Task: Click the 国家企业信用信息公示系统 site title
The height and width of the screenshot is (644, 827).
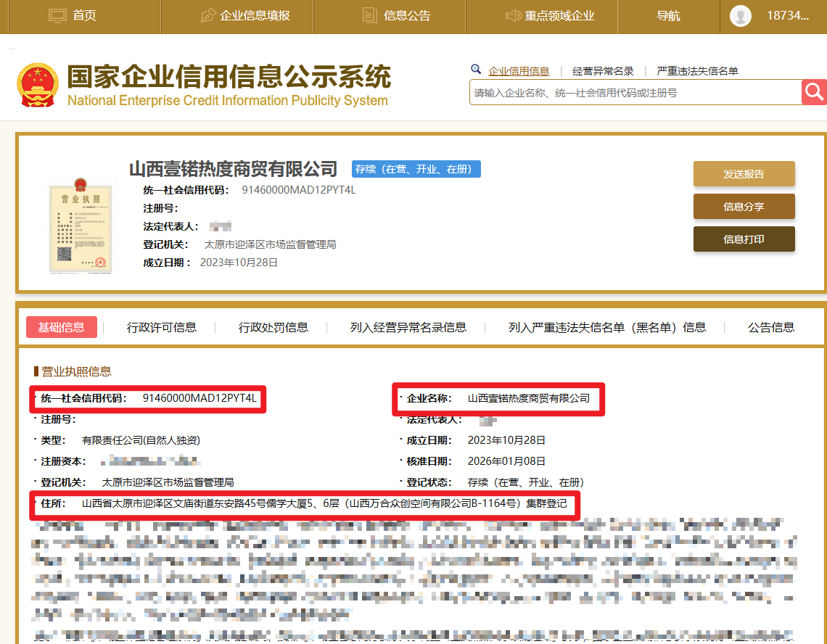Action: tap(229, 77)
